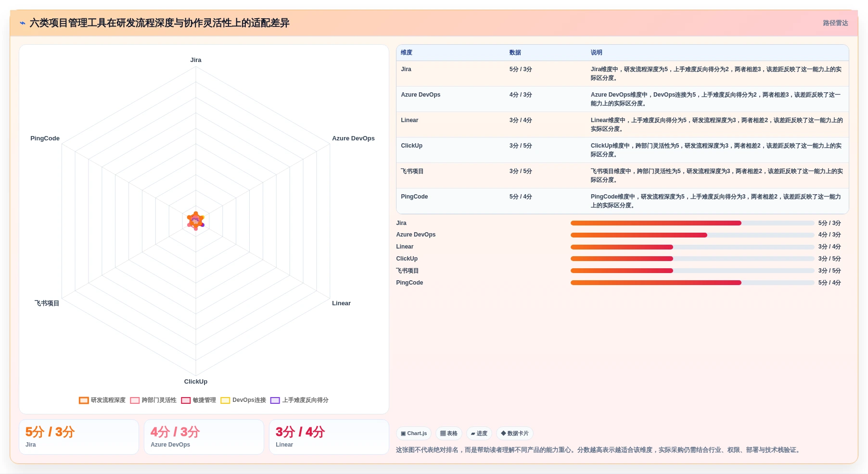Screen dimensions: 868x474
Task: Click the Linear radar axis label
Action: (341, 303)
